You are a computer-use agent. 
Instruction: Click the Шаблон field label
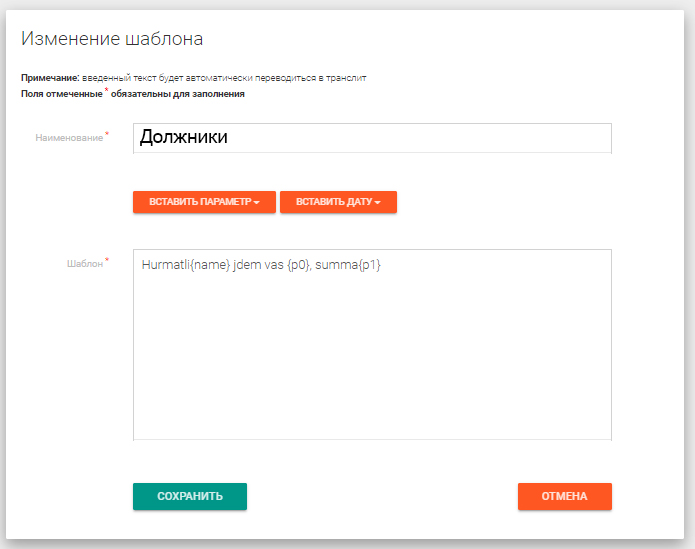(x=82, y=264)
